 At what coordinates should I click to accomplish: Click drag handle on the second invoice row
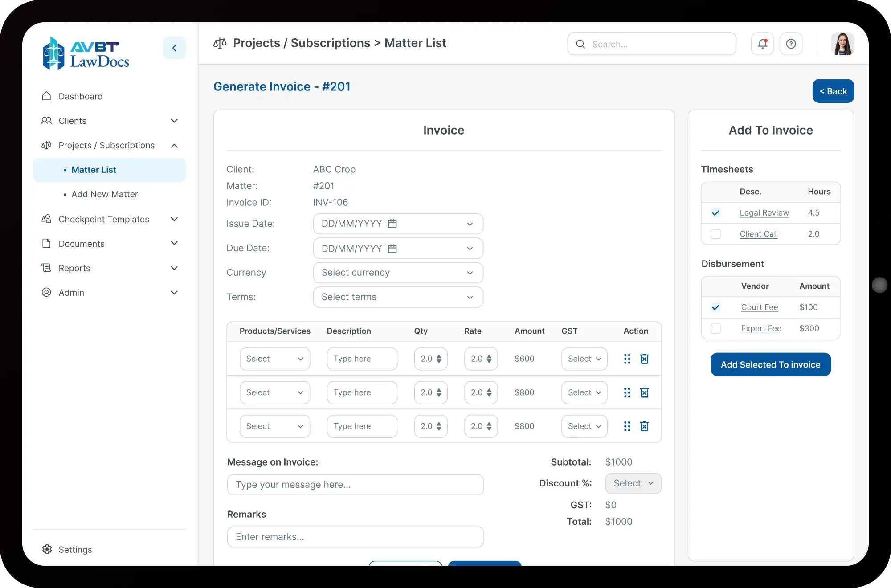(627, 392)
